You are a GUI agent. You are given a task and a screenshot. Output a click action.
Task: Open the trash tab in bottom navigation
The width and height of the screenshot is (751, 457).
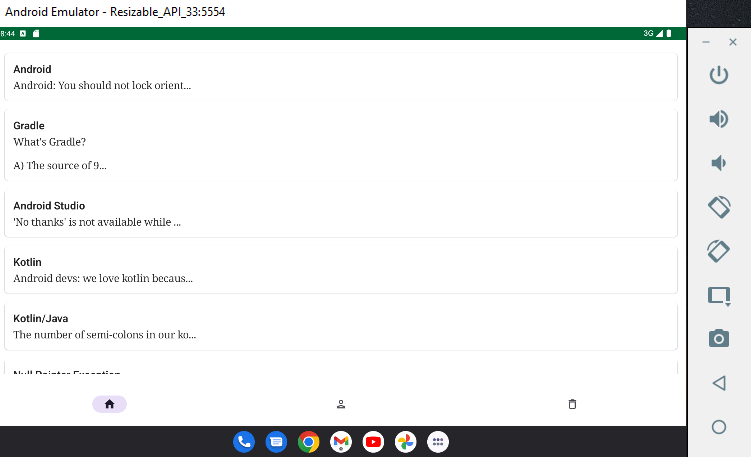(x=572, y=404)
